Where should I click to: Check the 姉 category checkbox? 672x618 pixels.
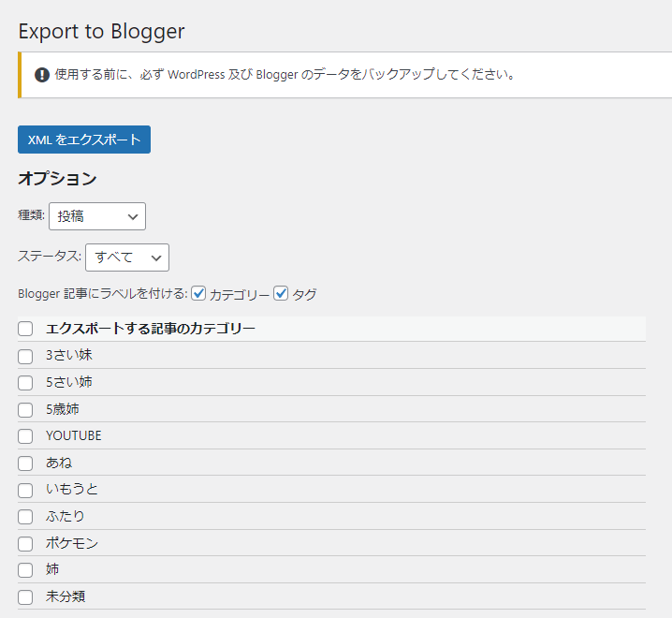click(x=25, y=570)
